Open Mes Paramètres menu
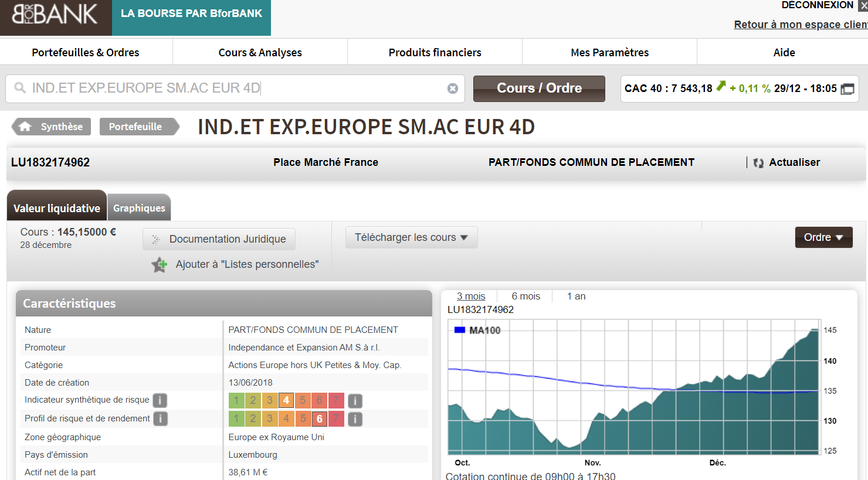This screenshot has width=868, height=480. click(x=610, y=52)
